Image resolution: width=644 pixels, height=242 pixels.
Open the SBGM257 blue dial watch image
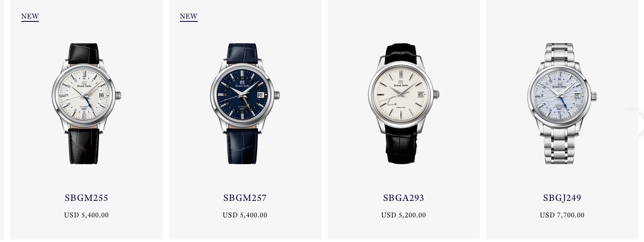point(245,103)
